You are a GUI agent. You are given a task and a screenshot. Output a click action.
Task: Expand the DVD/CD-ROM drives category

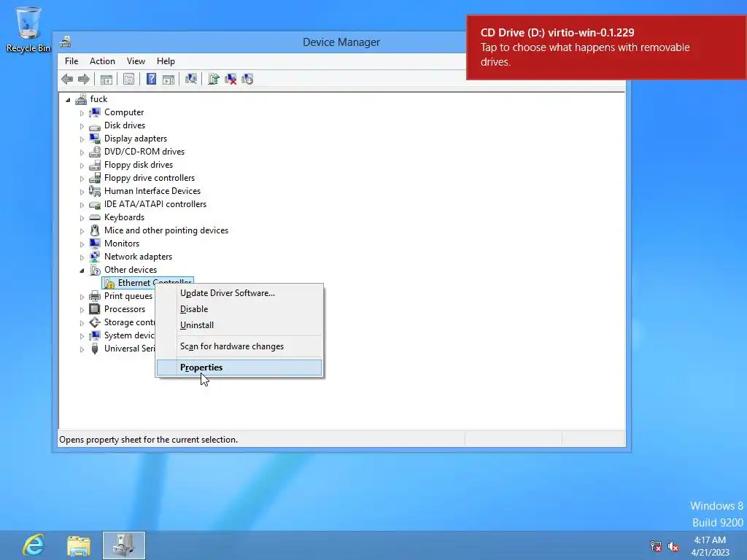coord(82,152)
